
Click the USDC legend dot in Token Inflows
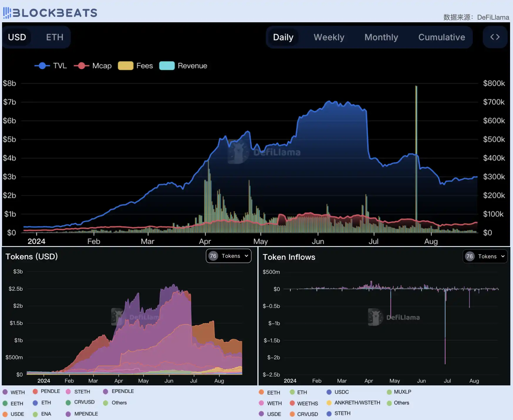click(329, 392)
